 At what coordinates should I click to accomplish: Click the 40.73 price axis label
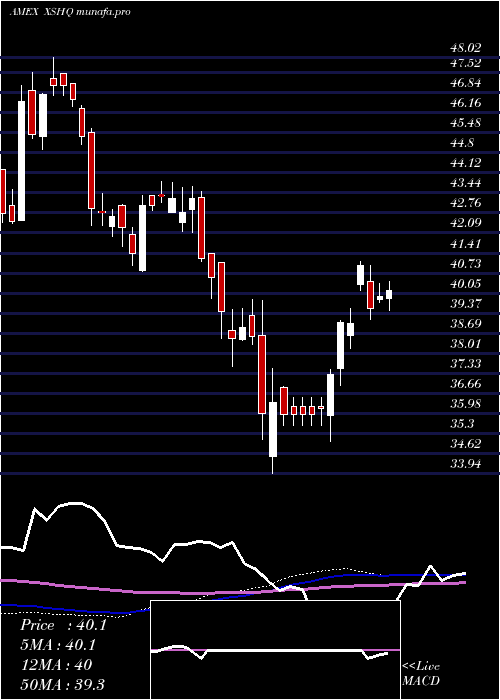pos(466,264)
